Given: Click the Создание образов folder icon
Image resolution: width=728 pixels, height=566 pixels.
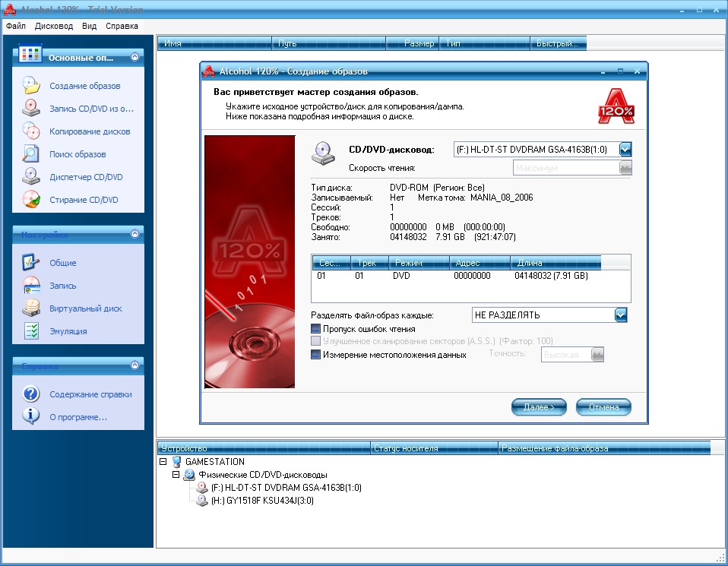Looking at the screenshot, I should 31,85.
